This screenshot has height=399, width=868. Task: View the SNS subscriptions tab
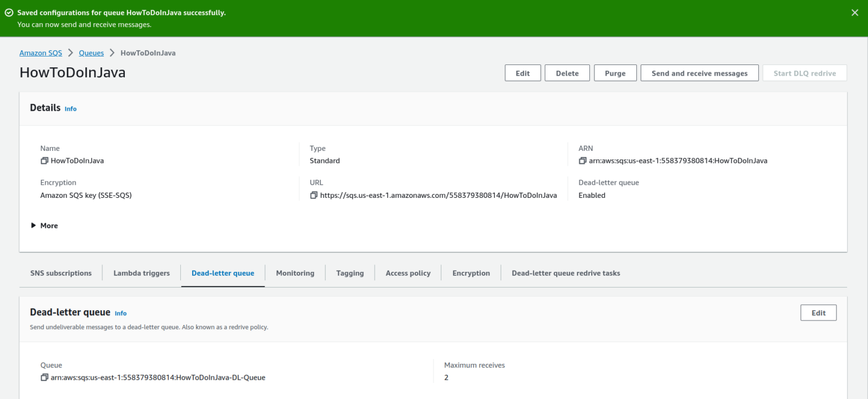[x=60, y=273]
